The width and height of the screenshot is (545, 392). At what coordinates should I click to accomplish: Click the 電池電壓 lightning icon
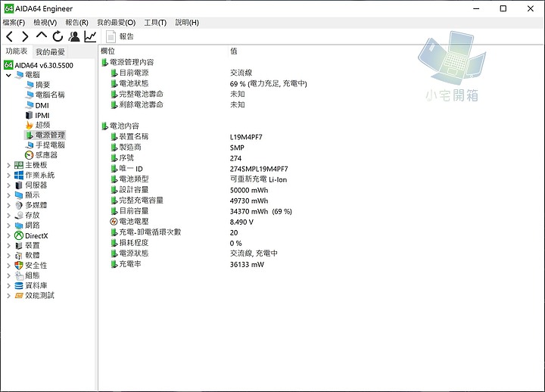coord(114,222)
